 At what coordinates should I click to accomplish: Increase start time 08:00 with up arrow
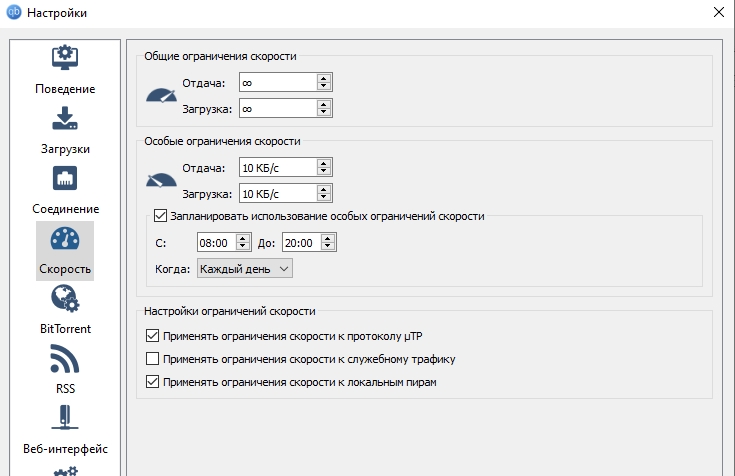243,239
